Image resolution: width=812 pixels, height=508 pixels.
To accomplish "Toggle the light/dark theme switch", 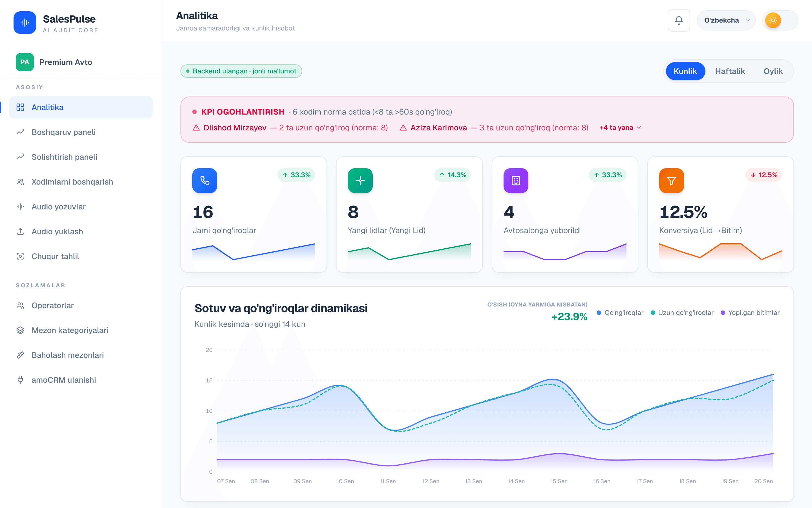I will point(780,21).
